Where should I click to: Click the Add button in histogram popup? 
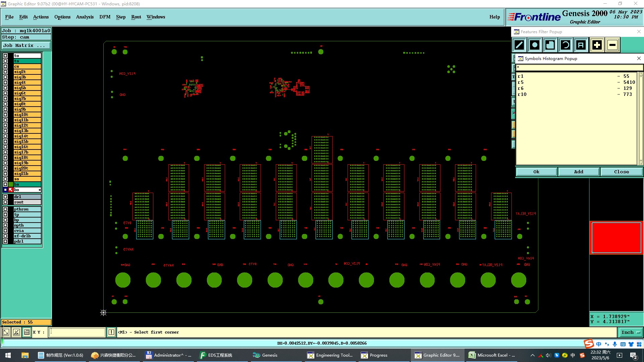point(579,172)
